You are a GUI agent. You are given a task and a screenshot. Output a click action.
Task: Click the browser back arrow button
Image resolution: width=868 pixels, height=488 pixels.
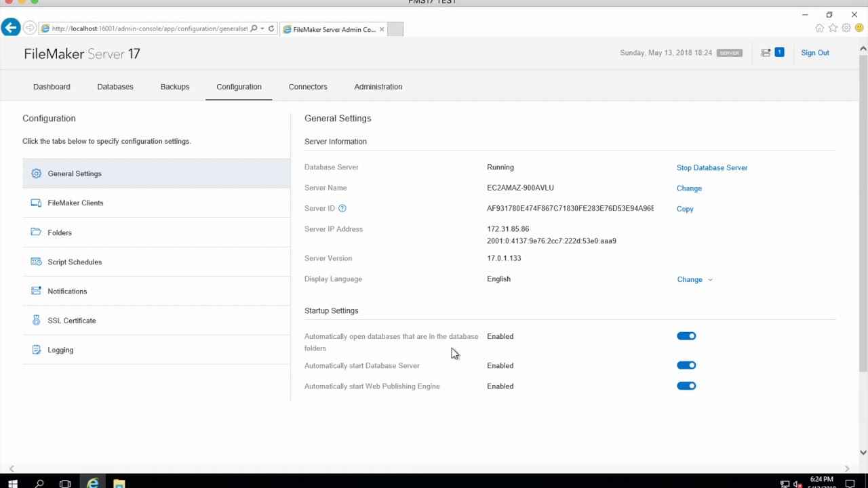tap(10, 28)
